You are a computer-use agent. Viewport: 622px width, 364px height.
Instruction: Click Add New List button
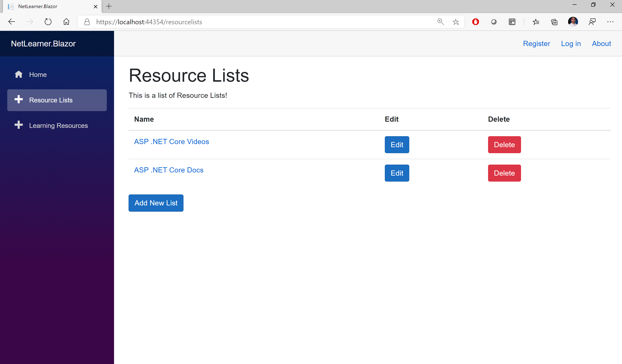[156, 203]
